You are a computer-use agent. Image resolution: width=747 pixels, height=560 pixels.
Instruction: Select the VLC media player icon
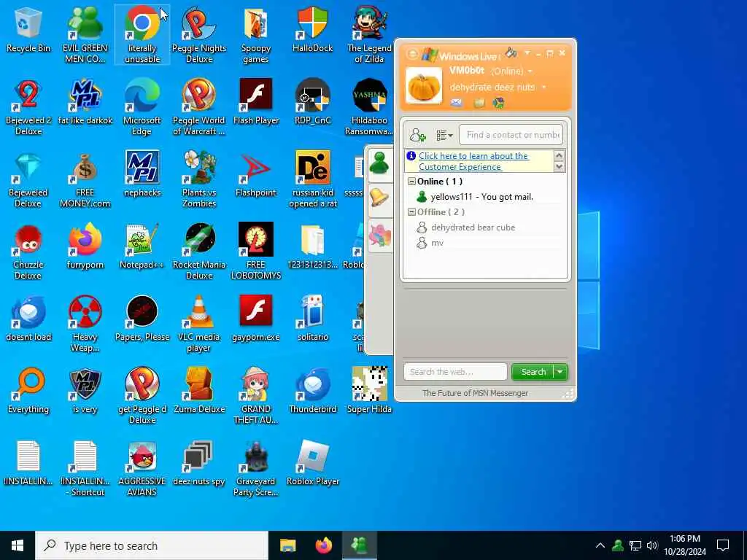click(x=199, y=324)
